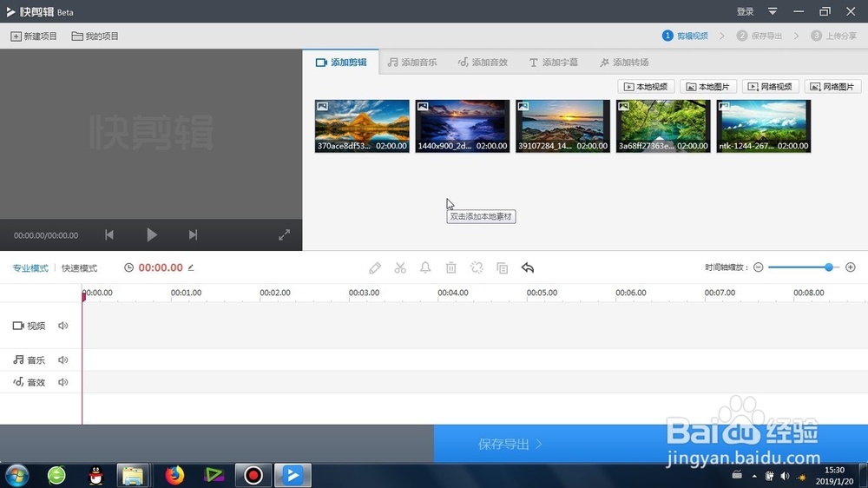This screenshot has height=488, width=868.
Task: Click the undo arrow icon
Action: [528, 268]
